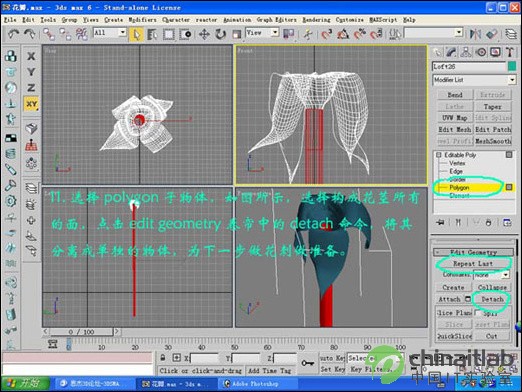
Task: Select the Bind to Space Warp tool
Action: [81, 34]
